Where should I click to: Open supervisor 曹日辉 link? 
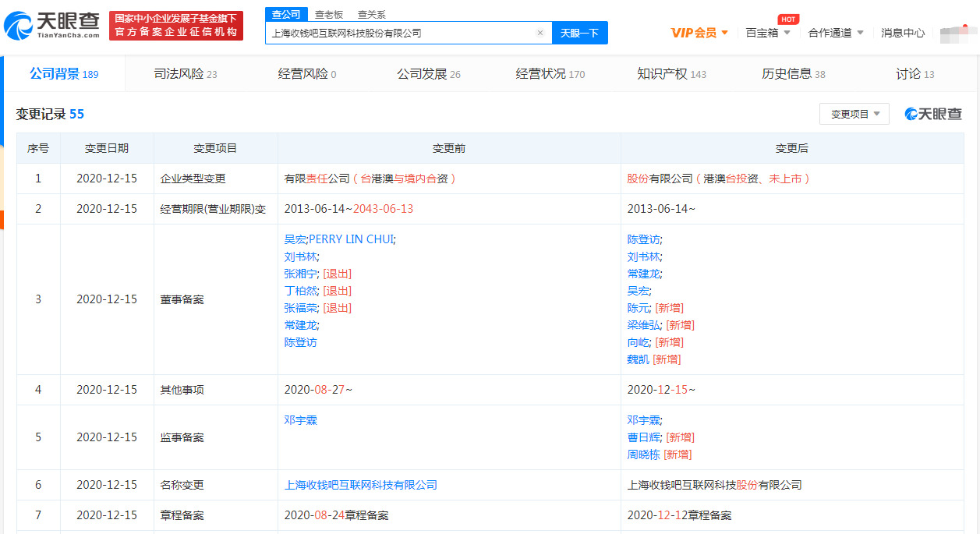644,437
